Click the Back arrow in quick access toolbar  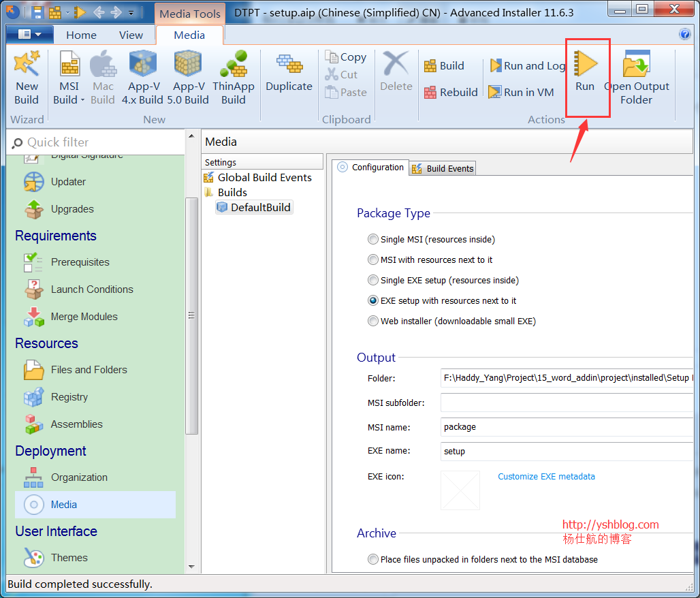[x=99, y=12]
